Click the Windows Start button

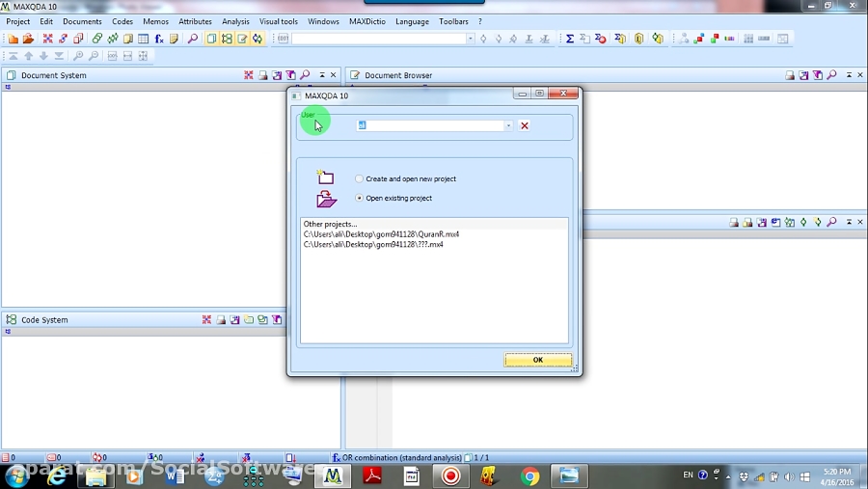(x=17, y=476)
